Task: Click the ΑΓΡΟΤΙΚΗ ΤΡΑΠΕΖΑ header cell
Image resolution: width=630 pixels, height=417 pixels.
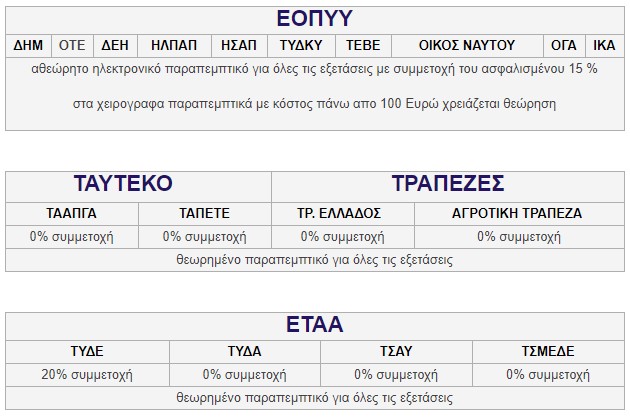Action: click(x=520, y=213)
